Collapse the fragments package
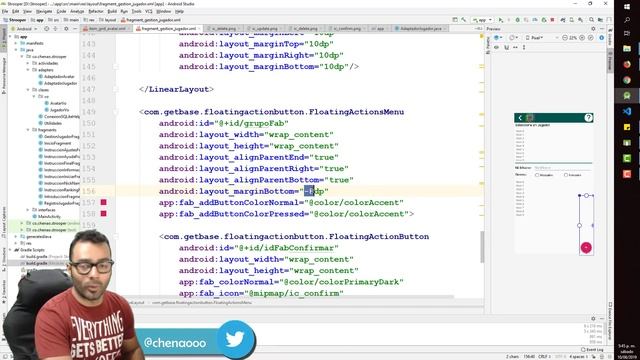 click(28, 130)
